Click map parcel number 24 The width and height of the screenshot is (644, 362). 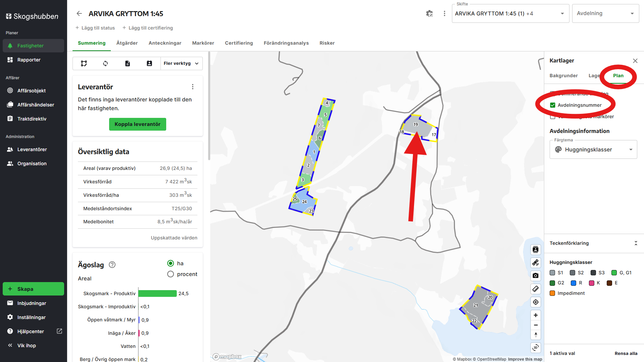305,202
